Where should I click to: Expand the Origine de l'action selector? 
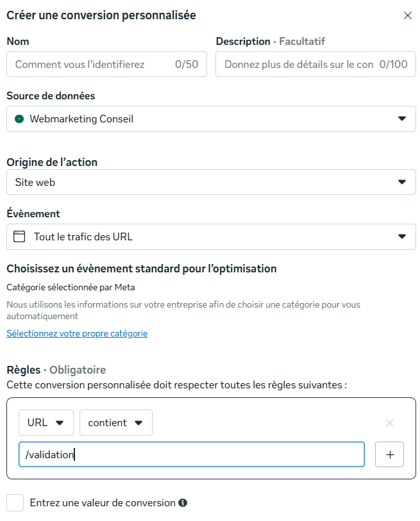[210, 182]
